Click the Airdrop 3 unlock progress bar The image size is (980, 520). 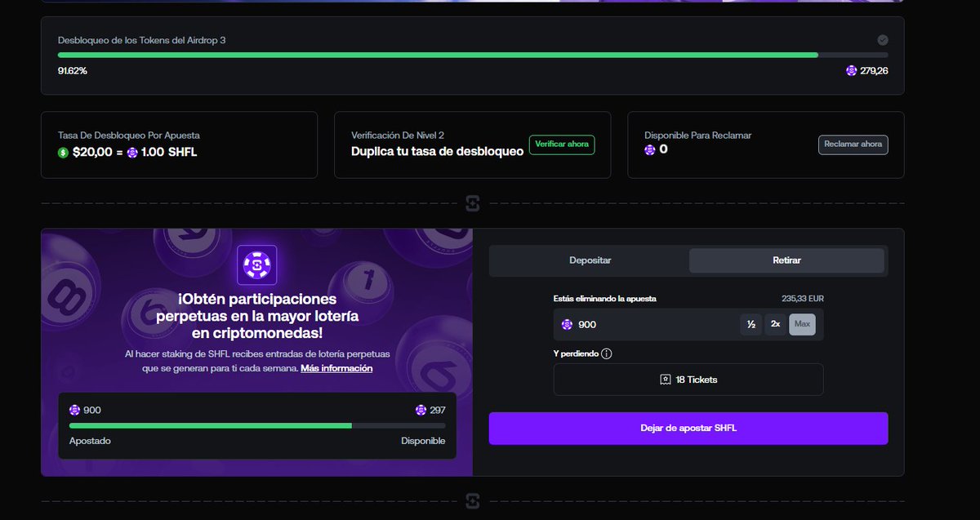(473, 55)
